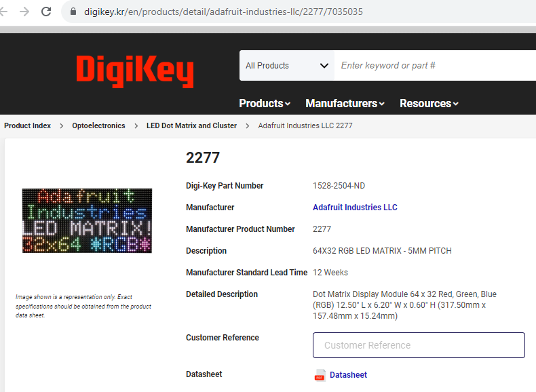
Task: Click the chevron after Optoelectronics breadcrumb
Action: 136,125
